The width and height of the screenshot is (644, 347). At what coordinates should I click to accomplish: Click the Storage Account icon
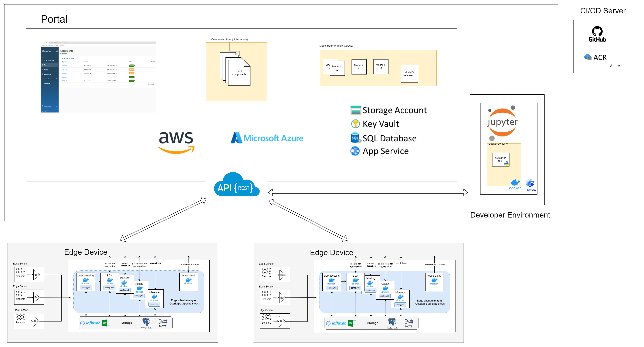(356, 110)
